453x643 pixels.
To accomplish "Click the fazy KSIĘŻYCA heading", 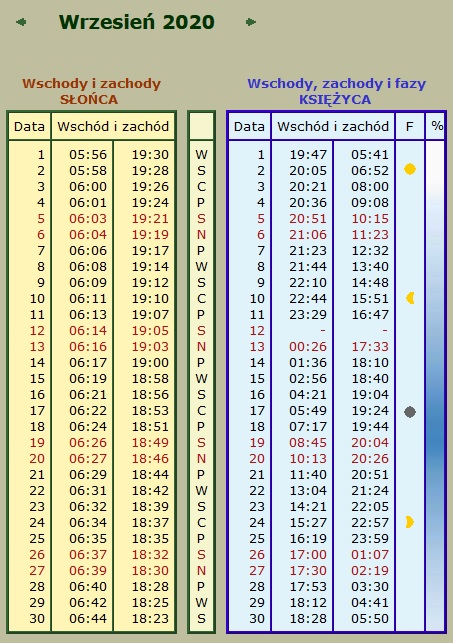I will (x=336, y=91).
